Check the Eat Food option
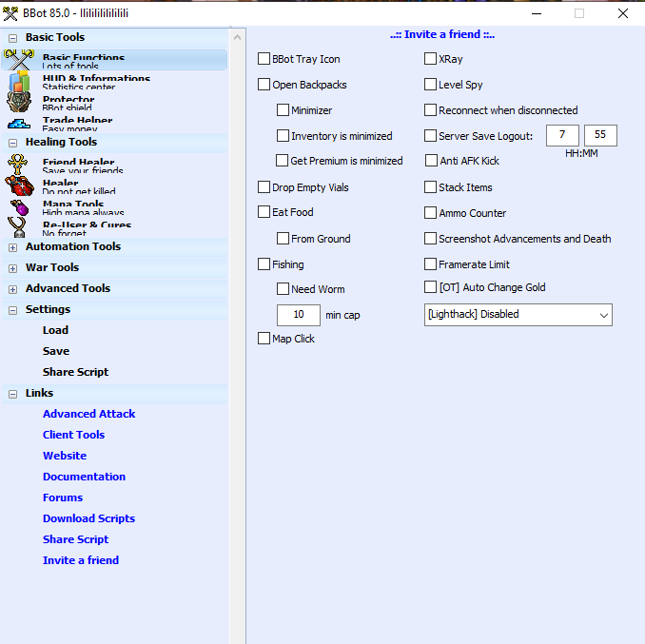The width and height of the screenshot is (645, 644). point(264,212)
